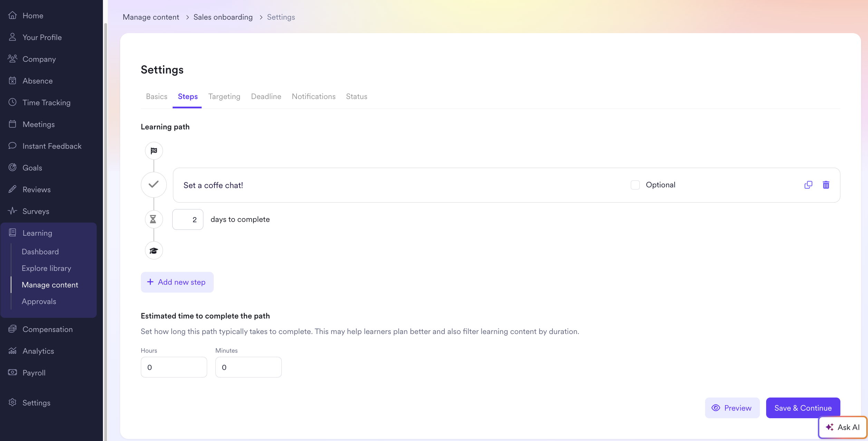Collapse the Learning sidebar section

[37, 233]
